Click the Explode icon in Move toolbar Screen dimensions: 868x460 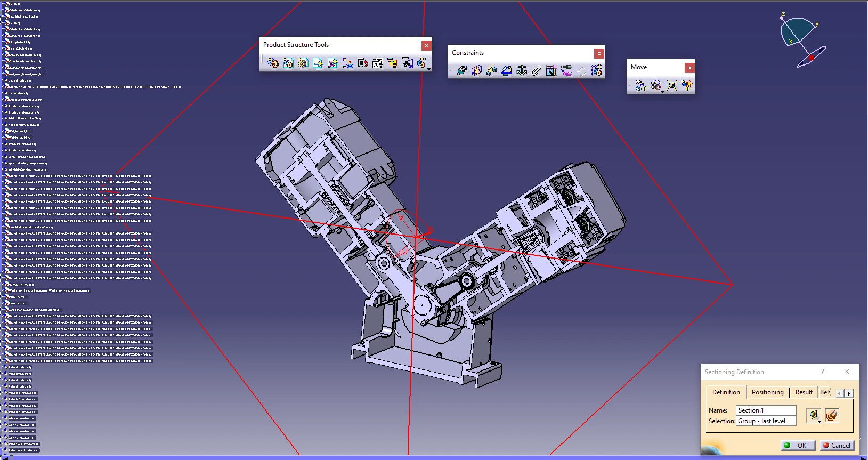(x=671, y=85)
